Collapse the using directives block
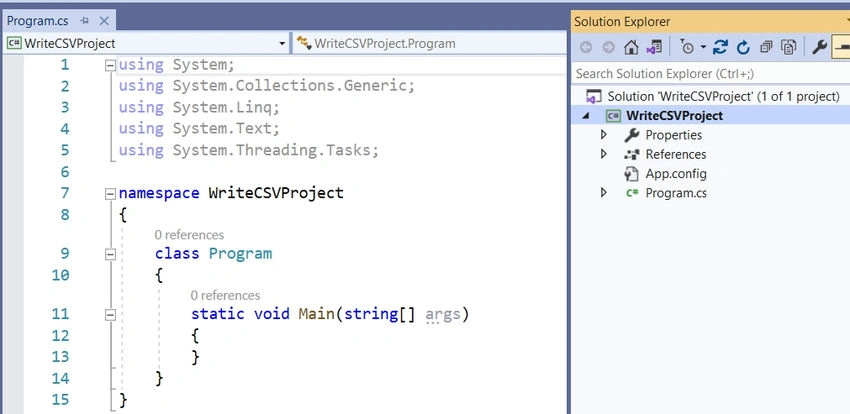 coord(110,65)
